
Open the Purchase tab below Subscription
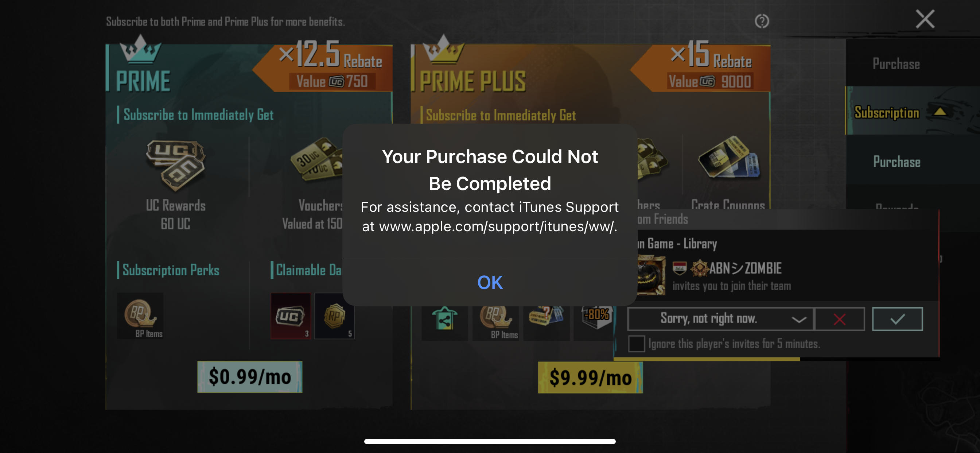[x=897, y=162]
